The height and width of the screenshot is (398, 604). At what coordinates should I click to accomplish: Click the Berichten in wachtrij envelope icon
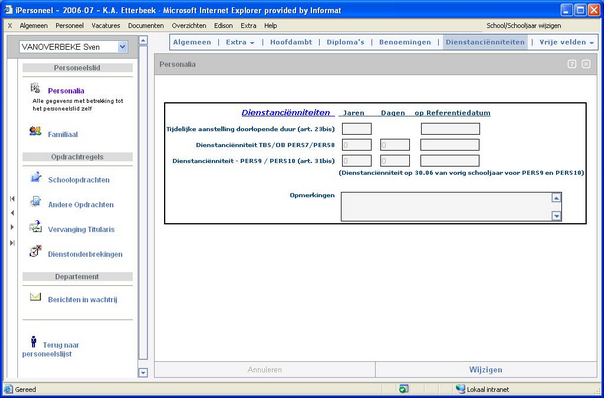point(35,297)
